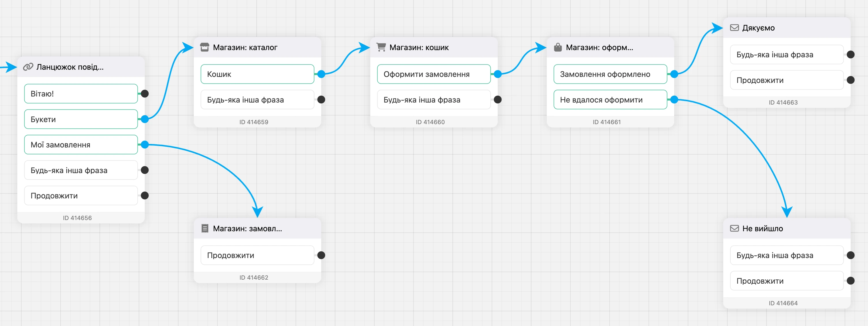Image resolution: width=868 pixels, height=326 pixels.
Task: Click the blue output dot next to Кошик
Action: tap(321, 74)
